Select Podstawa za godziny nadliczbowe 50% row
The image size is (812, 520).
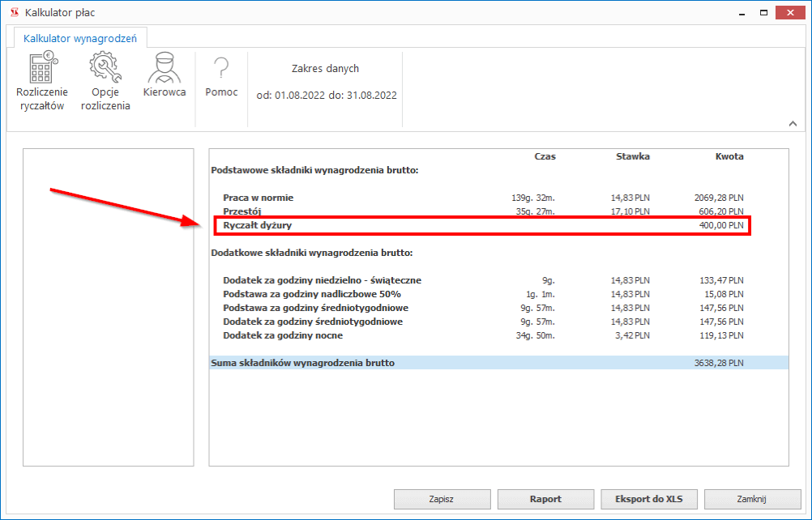482,294
